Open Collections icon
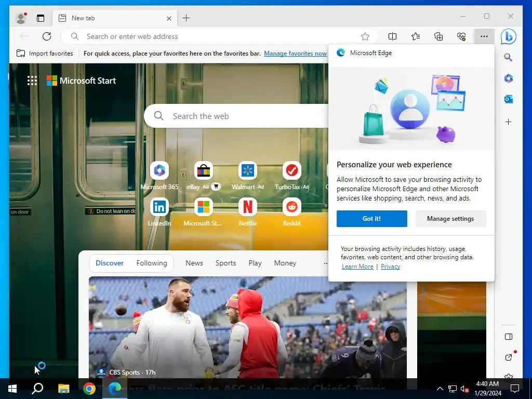 click(x=438, y=36)
